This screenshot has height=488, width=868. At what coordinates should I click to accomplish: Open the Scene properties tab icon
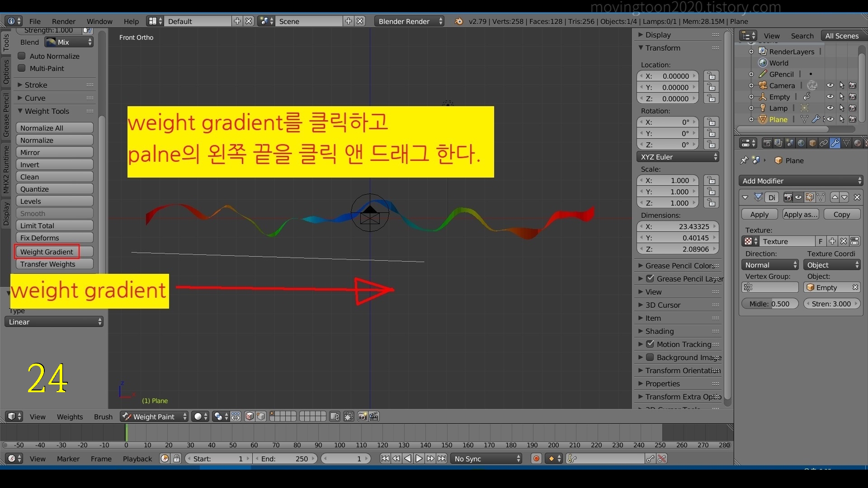[790, 143]
